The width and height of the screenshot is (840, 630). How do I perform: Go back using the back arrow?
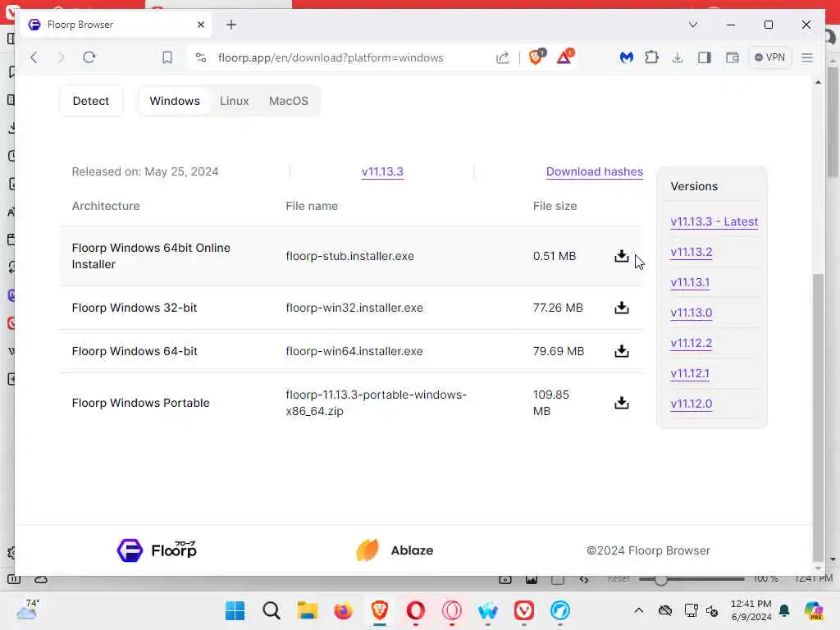coord(34,57)
